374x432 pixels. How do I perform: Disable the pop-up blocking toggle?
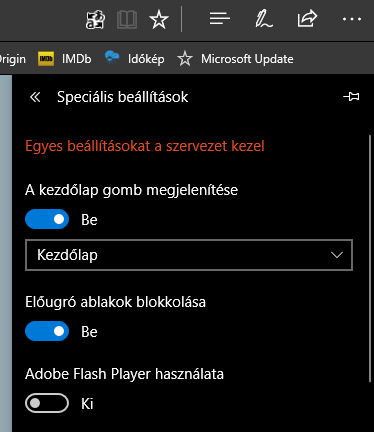tap(47, 331)
